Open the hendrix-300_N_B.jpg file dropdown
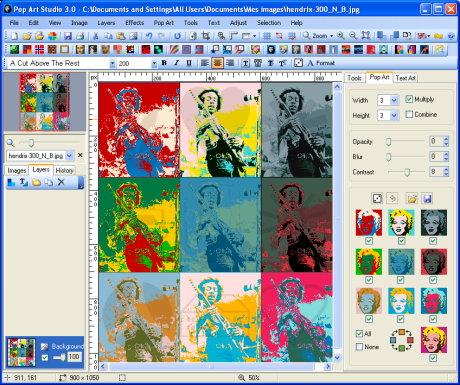The width and height of the screenshot is (460, 385). [69, 155]
